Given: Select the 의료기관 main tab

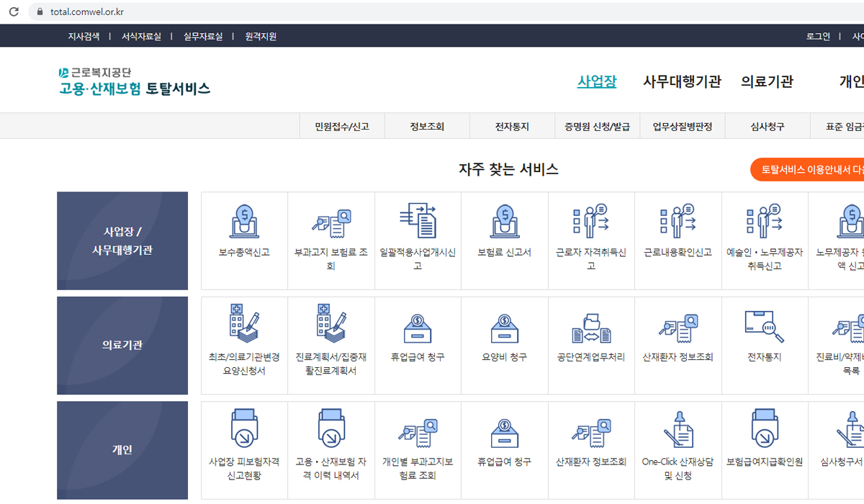Looking at the screenshot, I should tap(767, 81).
